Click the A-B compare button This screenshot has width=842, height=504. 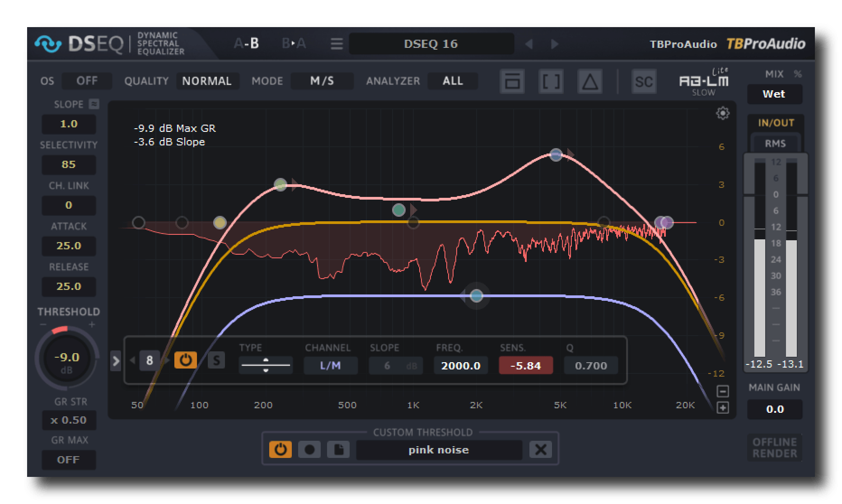point(247,43)
